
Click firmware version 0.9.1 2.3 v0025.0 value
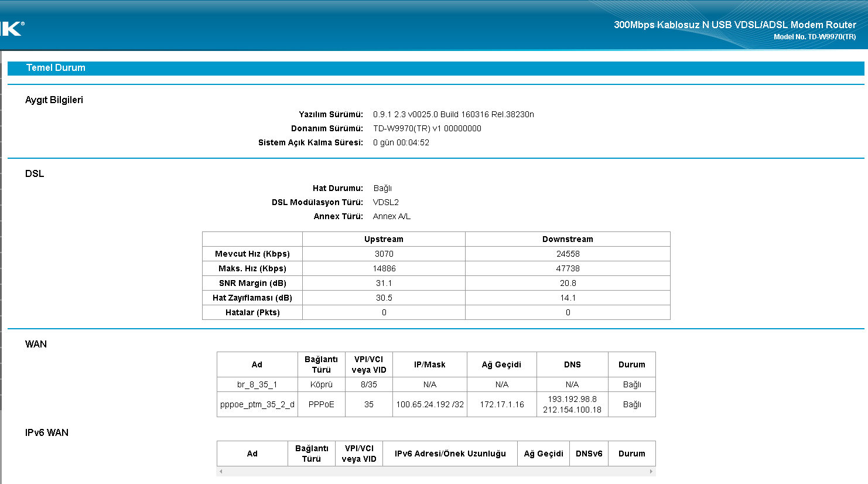(x=453, y=114)
